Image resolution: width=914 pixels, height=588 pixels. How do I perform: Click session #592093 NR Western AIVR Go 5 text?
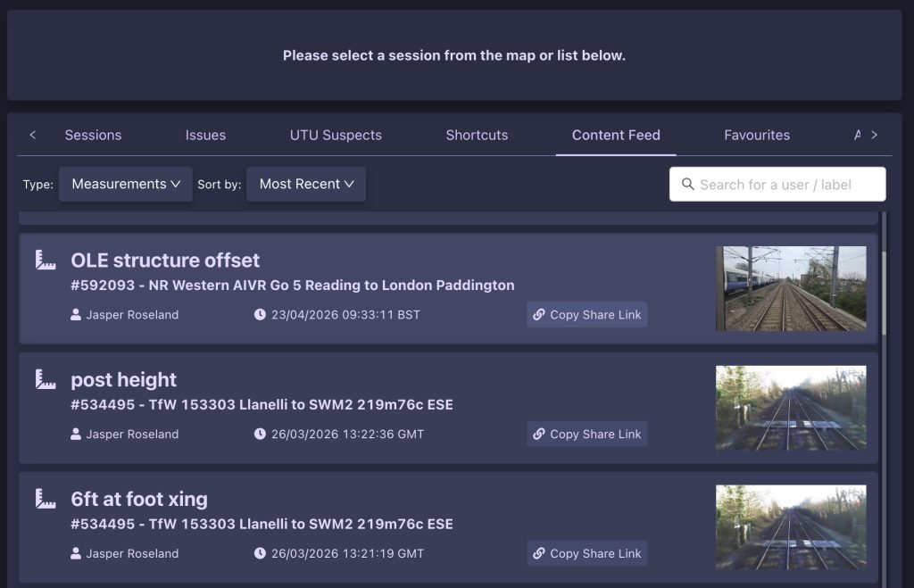click(x=293, y=285)
